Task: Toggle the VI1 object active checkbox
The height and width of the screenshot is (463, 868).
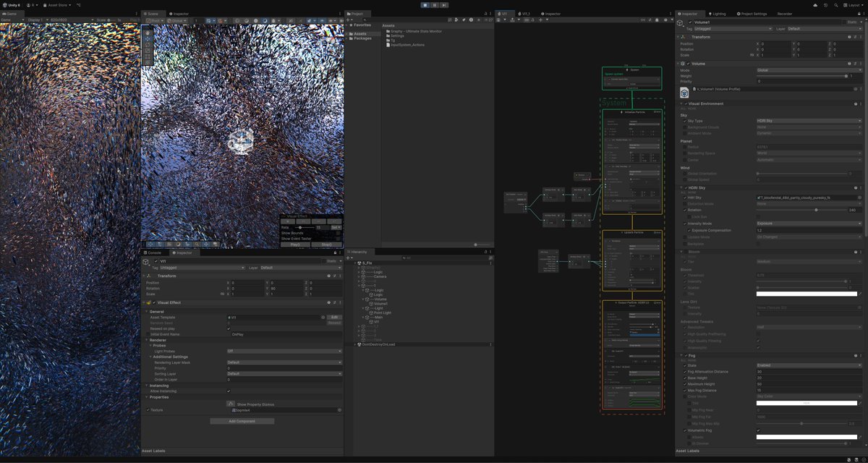Action: pos(155,261)
